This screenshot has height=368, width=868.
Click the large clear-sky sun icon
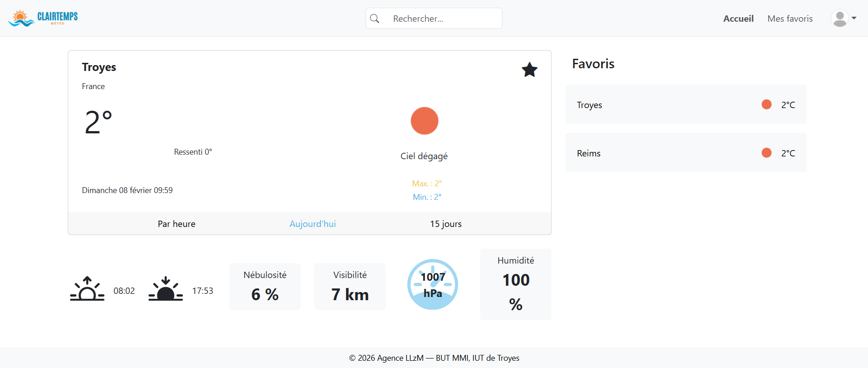425,121
